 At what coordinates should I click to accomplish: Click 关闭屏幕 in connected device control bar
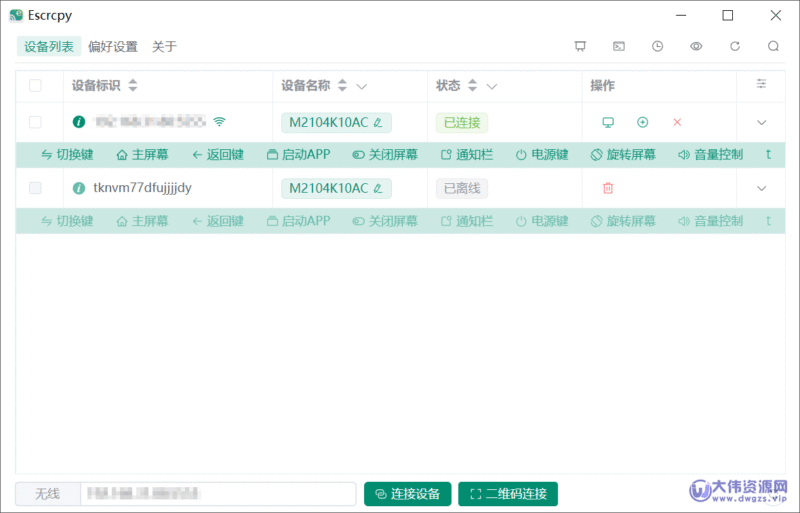coord(385,155)
